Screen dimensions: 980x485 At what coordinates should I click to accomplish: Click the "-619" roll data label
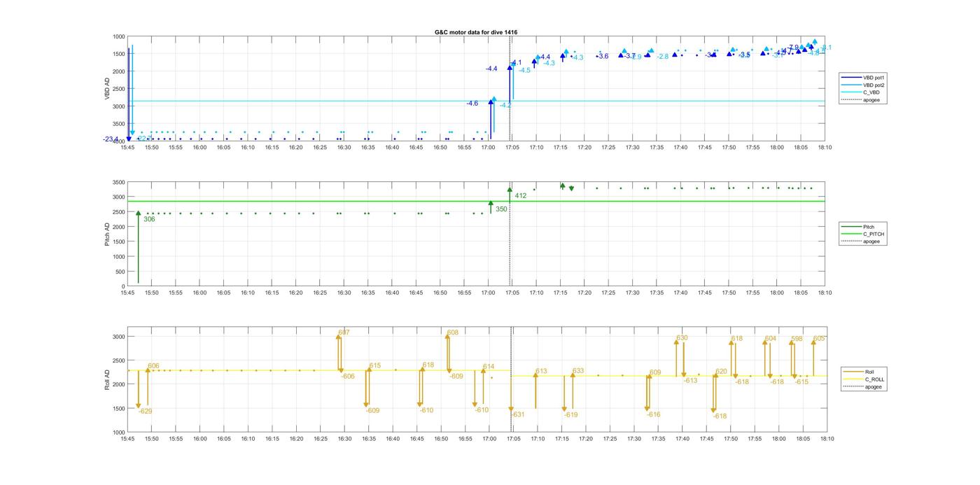571,414
